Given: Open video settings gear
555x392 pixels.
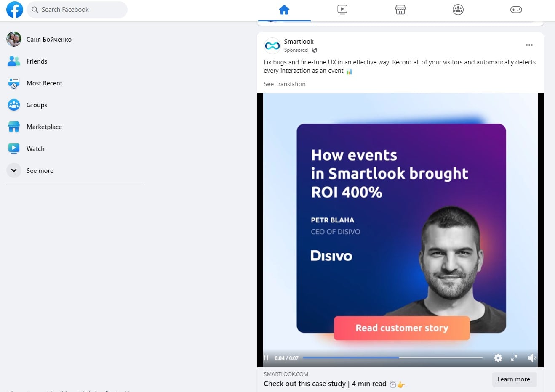Looking at the screenshot, I should (x=498, y=358).
